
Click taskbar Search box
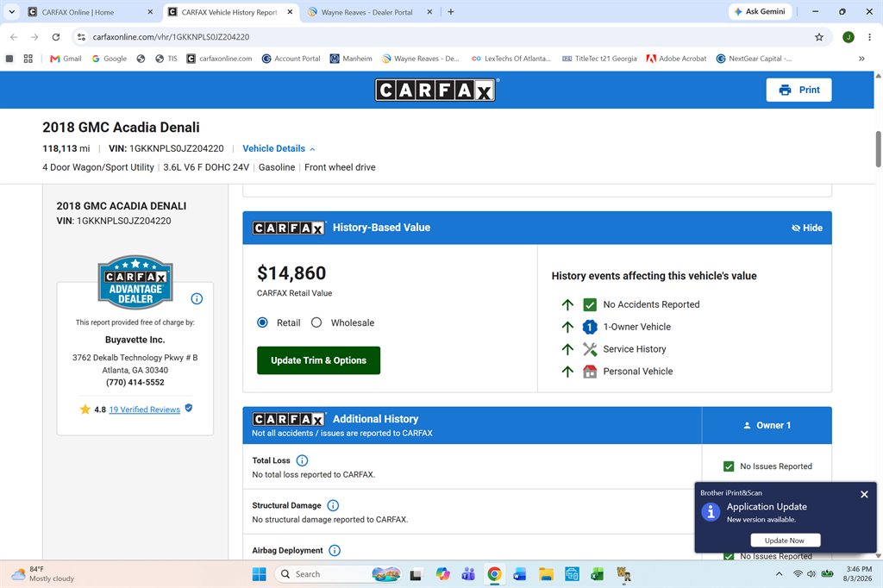click(338, 574)
